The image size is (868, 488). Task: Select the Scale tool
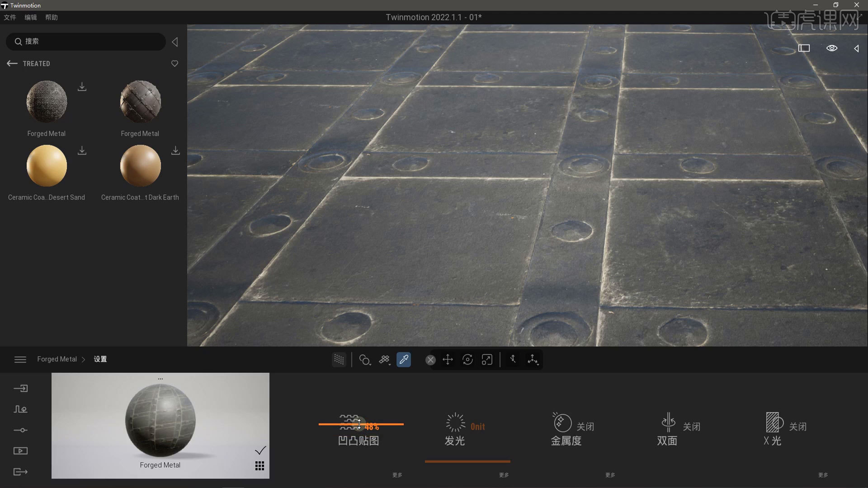(x=487, y=359)
